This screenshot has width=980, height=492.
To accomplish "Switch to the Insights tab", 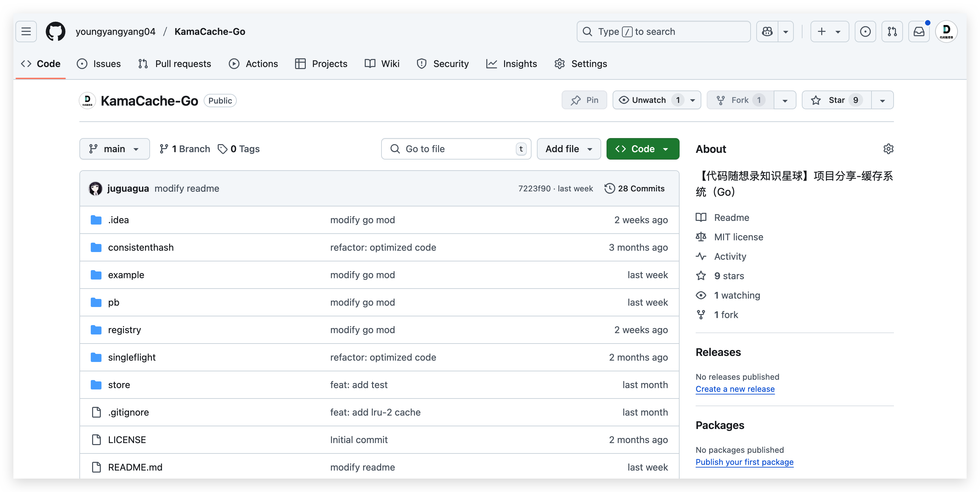I will 512,64.
